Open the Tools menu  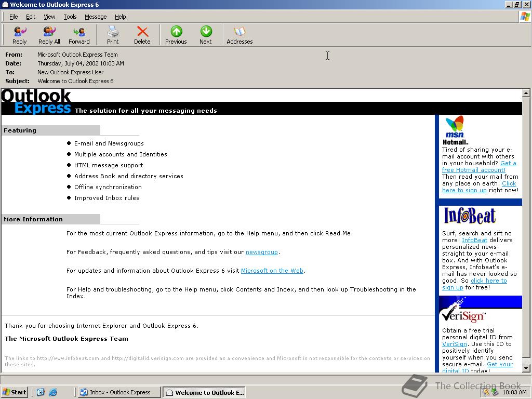pos(70,17)
